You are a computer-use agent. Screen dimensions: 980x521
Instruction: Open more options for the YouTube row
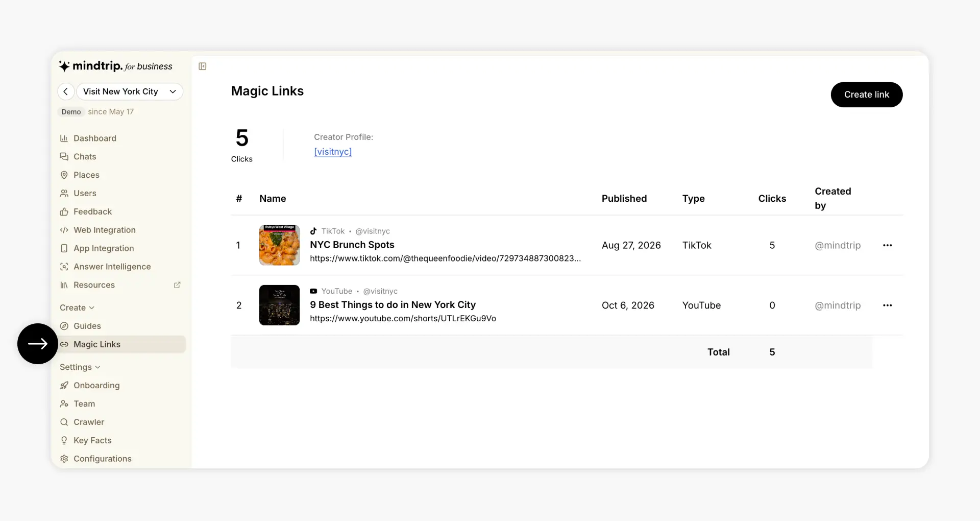click(x=888, y=305)
